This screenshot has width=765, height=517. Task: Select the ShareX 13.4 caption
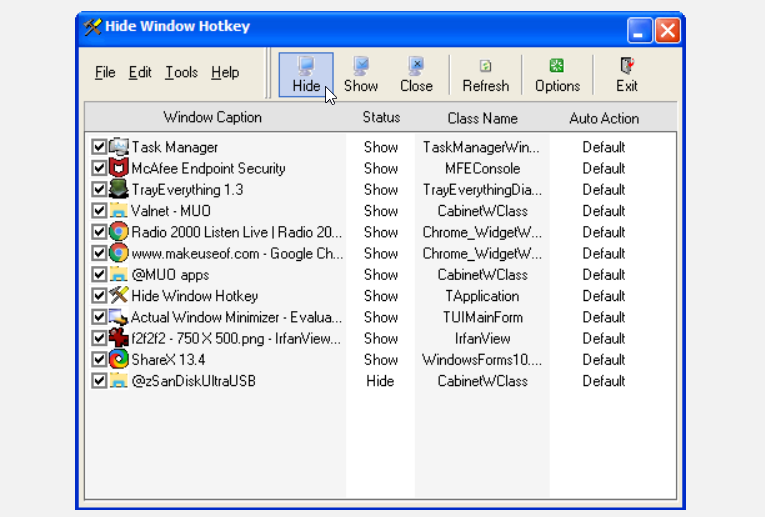click(x=168, y=360)
